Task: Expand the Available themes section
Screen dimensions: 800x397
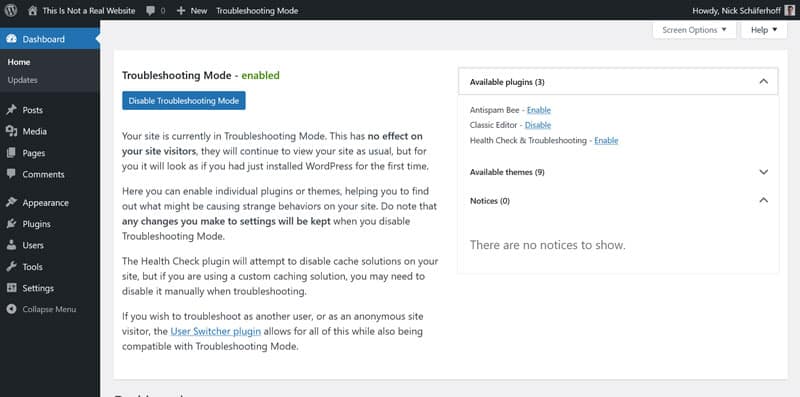Action: pyautogui.click(x=763, y=172)
